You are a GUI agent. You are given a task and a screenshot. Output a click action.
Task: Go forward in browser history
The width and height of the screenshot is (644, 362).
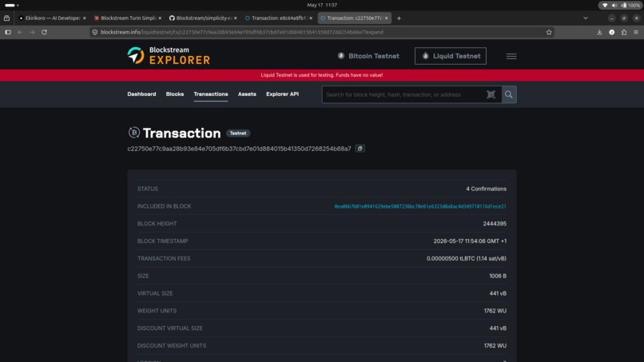click(x=32, y=32)
